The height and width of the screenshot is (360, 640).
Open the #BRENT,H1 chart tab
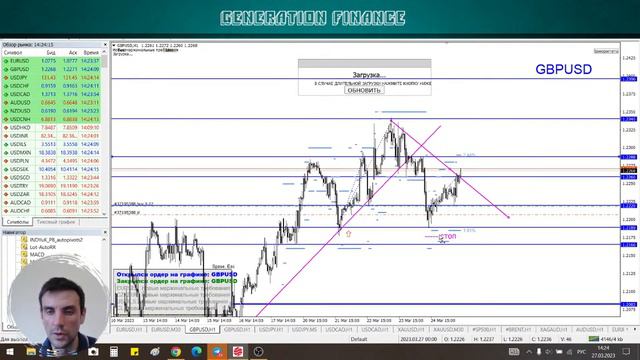(518, 329)
